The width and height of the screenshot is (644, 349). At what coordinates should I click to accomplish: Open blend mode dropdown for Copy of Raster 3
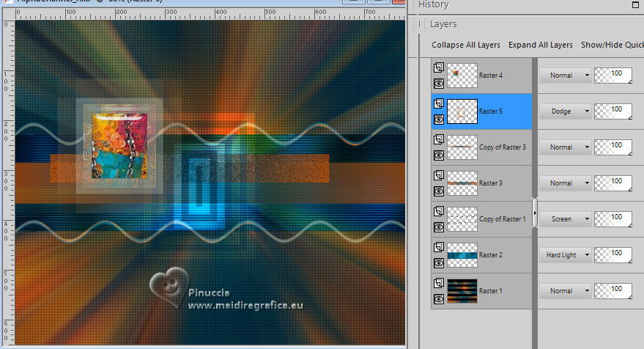click(565, 147)
